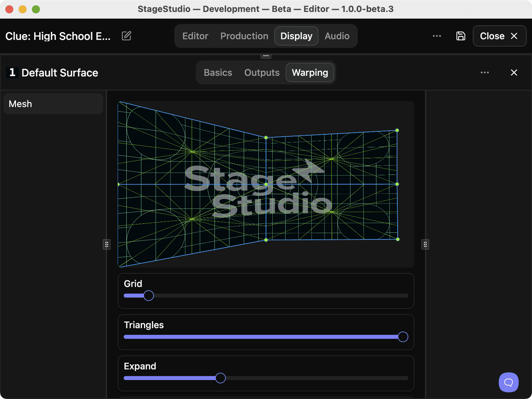Switch to the Production tab
532x399 pixels.
point(244,36)
